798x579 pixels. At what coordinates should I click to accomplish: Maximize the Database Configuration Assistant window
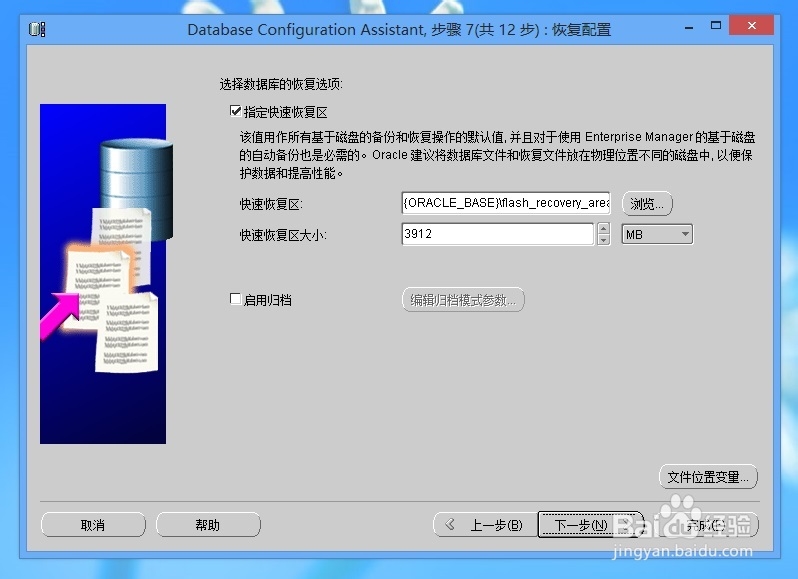coord(716,25)
